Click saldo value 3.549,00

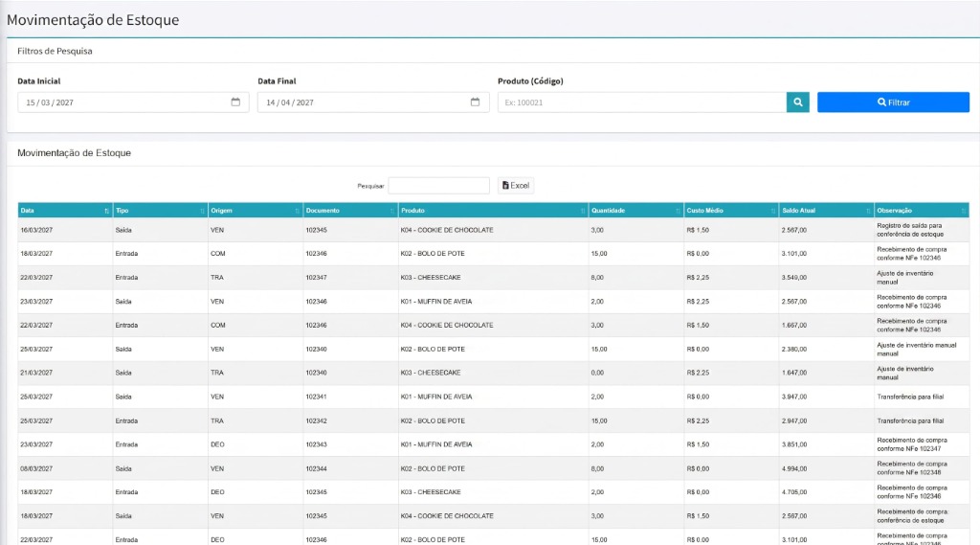(793, 277)
